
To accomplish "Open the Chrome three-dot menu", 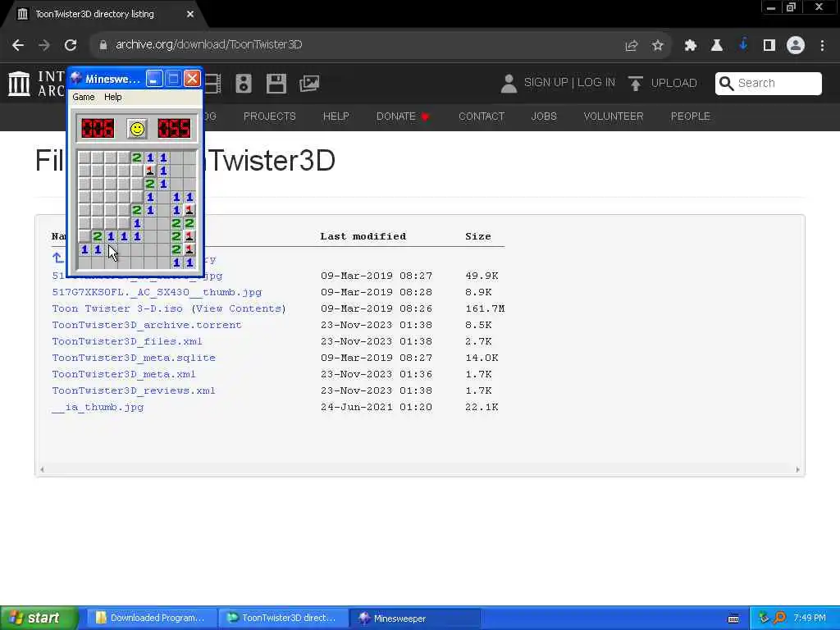I will click(x=822, y=46).
